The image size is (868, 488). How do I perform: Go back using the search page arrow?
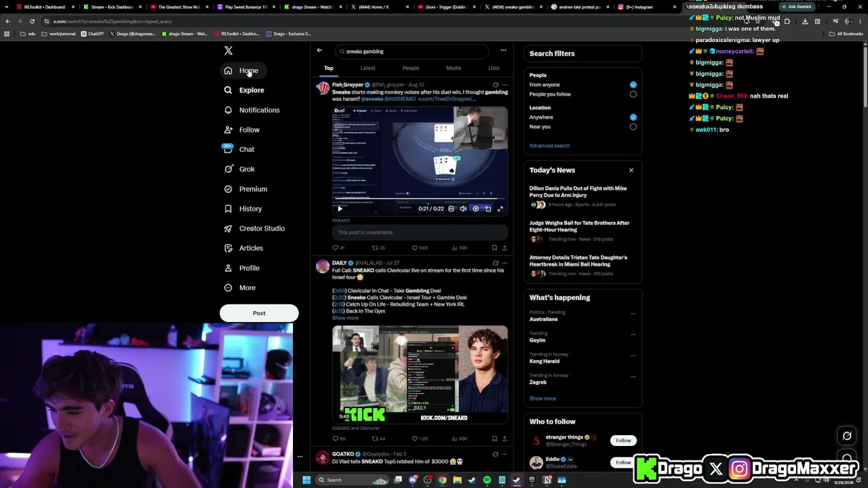pyautogui.click(x=319, y=50)
